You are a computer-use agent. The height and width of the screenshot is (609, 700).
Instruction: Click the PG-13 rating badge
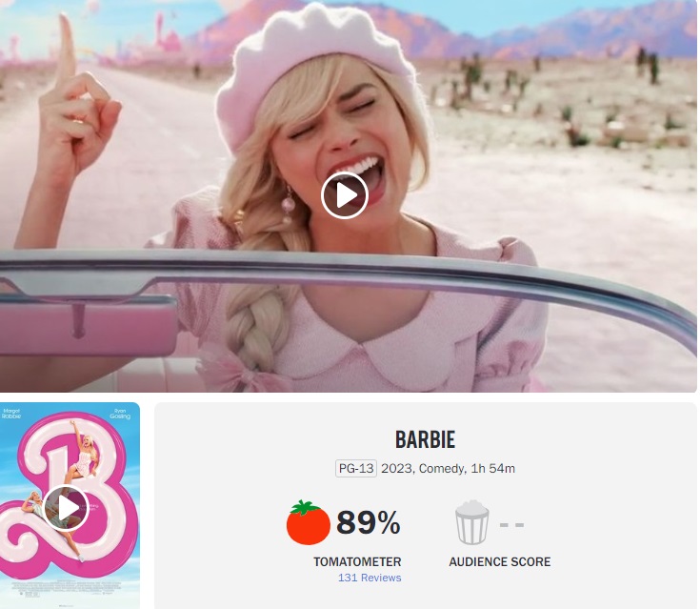click(356, 468)
